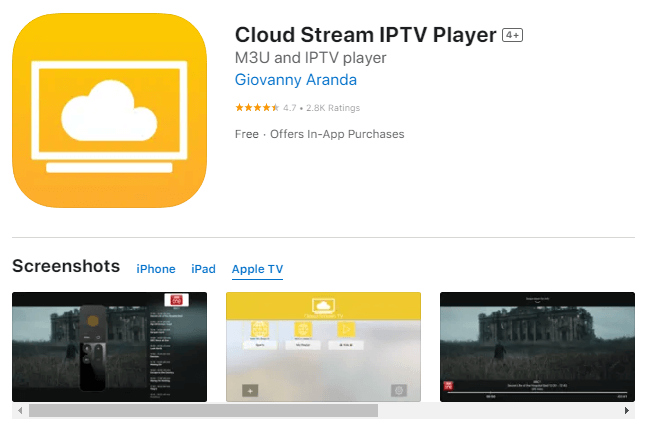Viewport: 653px width, 439px height.
Task: Click the gear icon in second screenshot
Action: point(398,389)
